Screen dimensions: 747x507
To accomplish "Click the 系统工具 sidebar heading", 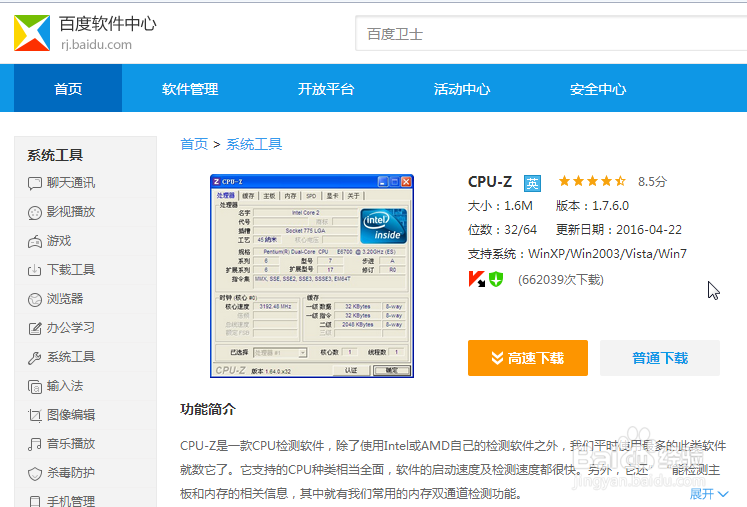I will point(55,155).
